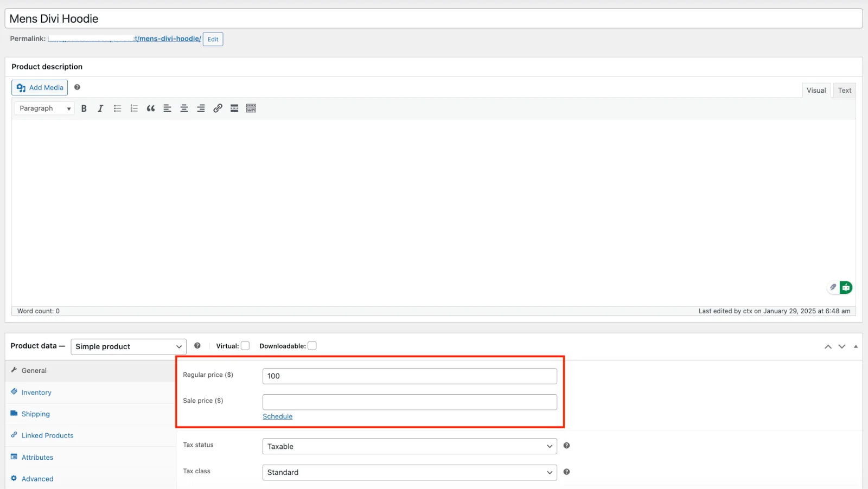Click the Word count: 0 text
Image resolution: width=868 pixels, height=489 pixels.
pos(39,311)
